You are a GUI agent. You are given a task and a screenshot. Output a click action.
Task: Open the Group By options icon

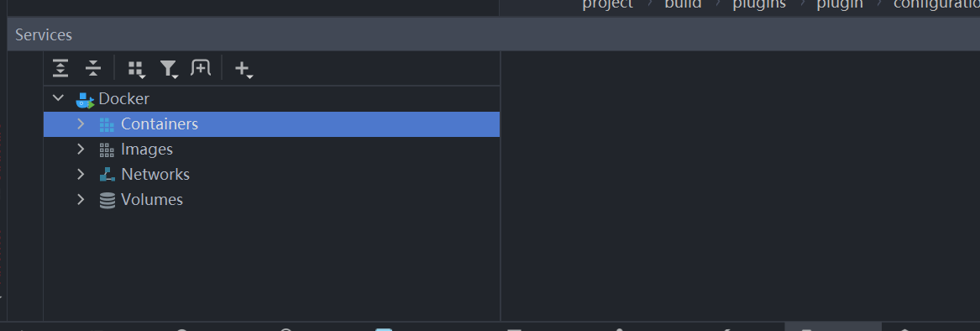136,69
